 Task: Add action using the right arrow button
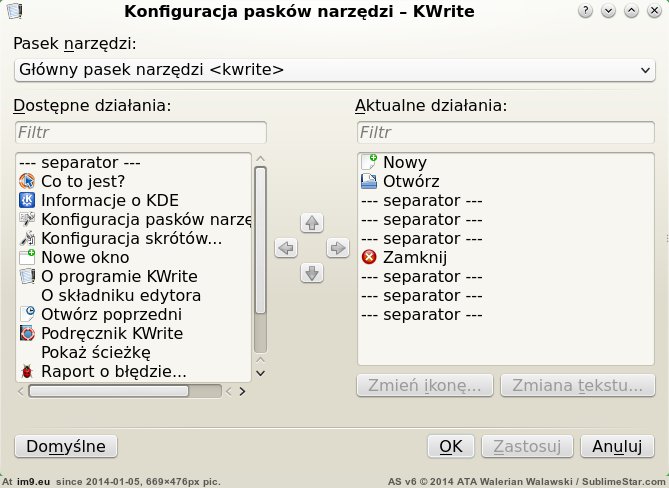click(337, 248)
